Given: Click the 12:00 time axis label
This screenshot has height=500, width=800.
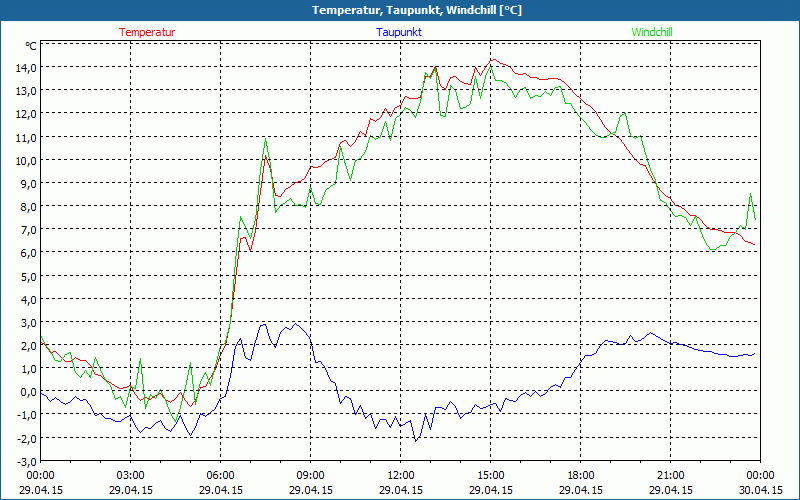Looking at the screenshot, I should point(401,476).
